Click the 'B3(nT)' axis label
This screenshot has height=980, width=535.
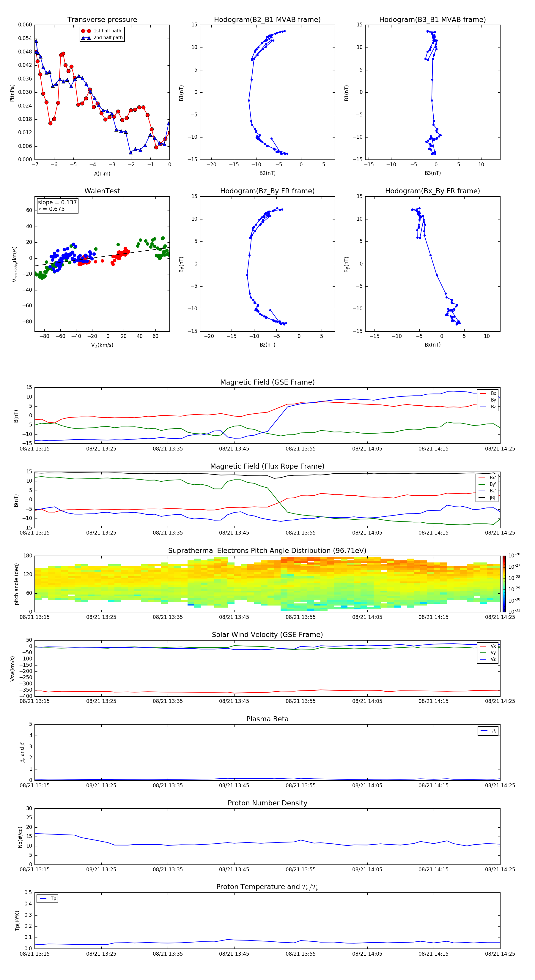(432, 173)
